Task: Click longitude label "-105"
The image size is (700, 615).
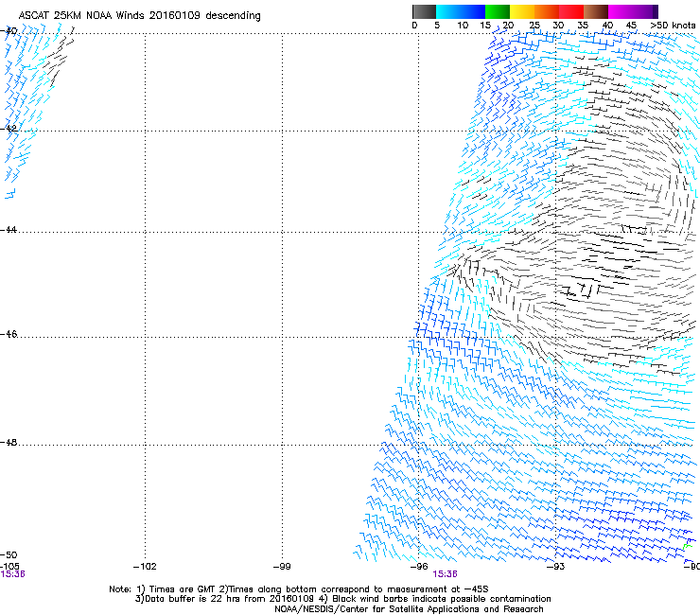Action: tap(9, 567)
